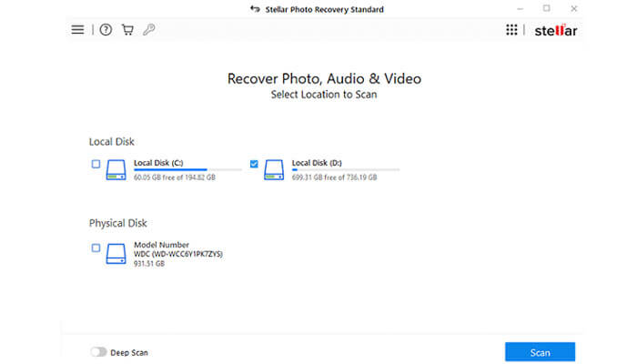Open the hamburger menu icon
The image size is (637, 364).
(77, 30)
